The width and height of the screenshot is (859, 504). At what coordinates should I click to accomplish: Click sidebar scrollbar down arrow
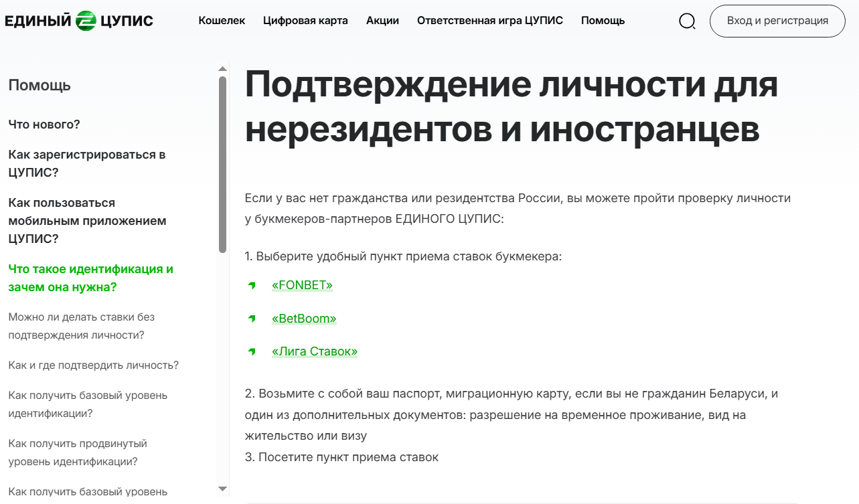pyautogui.click(x=223, y=489)
